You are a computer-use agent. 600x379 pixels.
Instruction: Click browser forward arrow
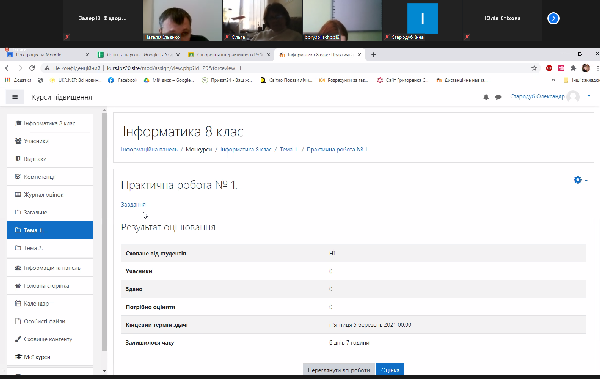click(20, 68)
